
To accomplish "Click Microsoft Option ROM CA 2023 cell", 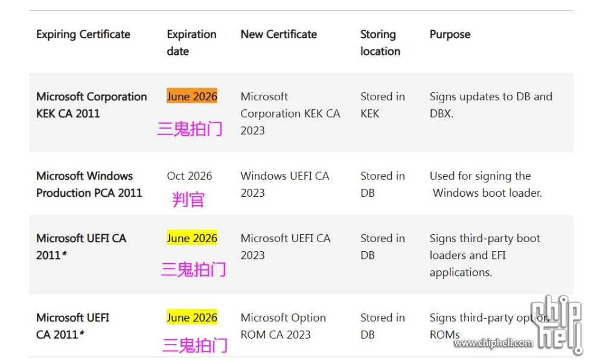I will 283,326.
